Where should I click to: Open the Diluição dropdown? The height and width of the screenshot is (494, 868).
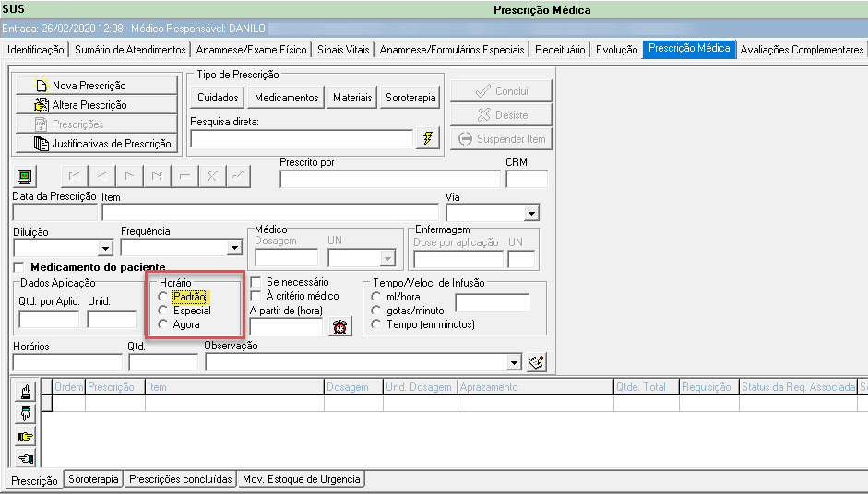point(105,248)
